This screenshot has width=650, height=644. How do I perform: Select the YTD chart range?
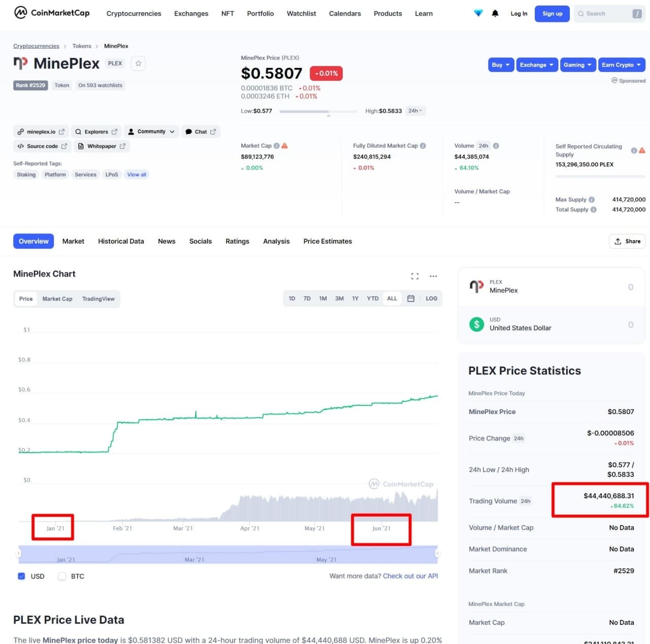[x=373, y=298]
